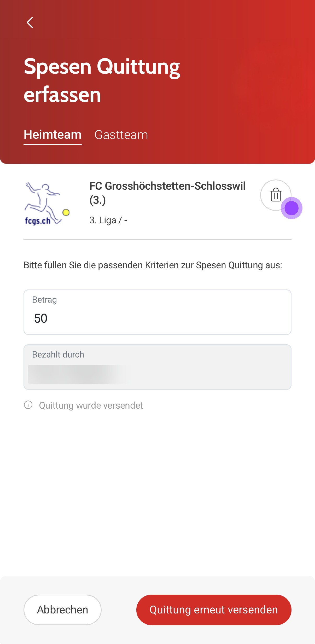Switch to the Heimteam tab
The height and width of the screenshot is (644, 315).
tap(52, 135)
